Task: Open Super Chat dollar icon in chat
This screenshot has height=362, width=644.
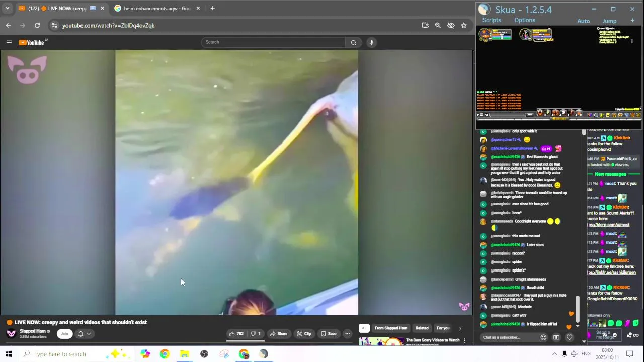Action: pyautogui.click(x=556, y=337)
